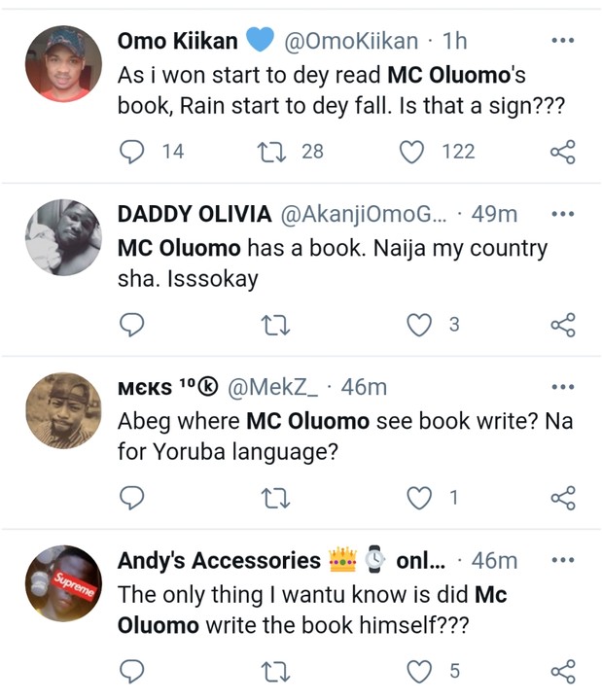Reply to the MekZ_ tweet

[131, 498]
